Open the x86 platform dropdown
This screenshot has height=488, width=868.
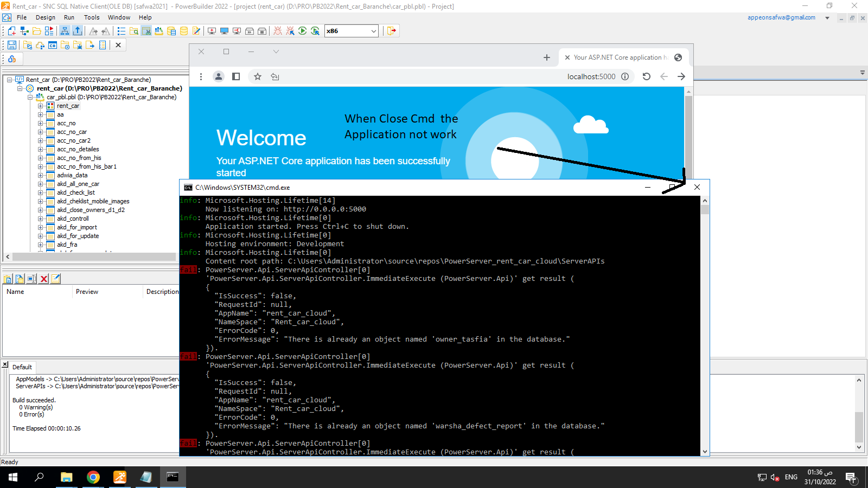tap(373, 31)
